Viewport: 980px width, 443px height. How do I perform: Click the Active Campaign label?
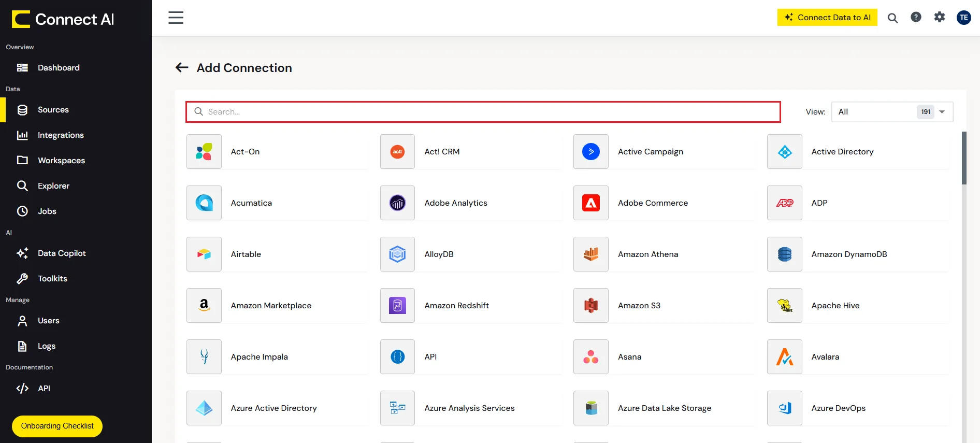650,152
